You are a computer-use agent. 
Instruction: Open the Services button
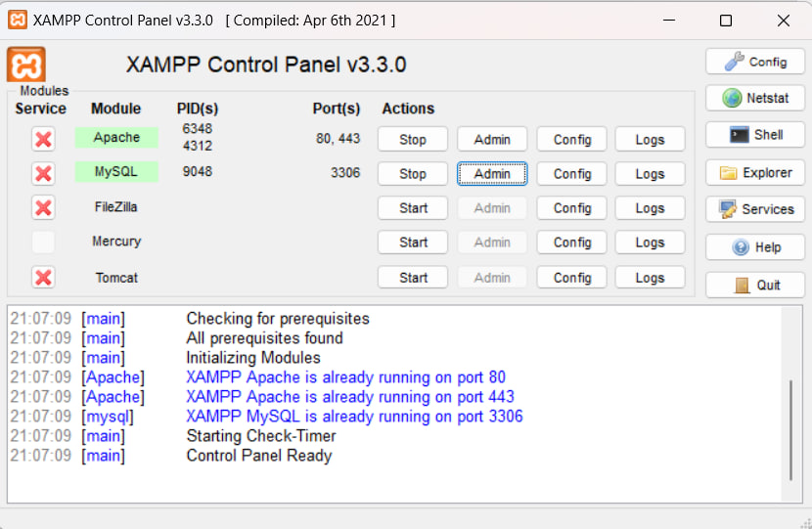[755, 209]
